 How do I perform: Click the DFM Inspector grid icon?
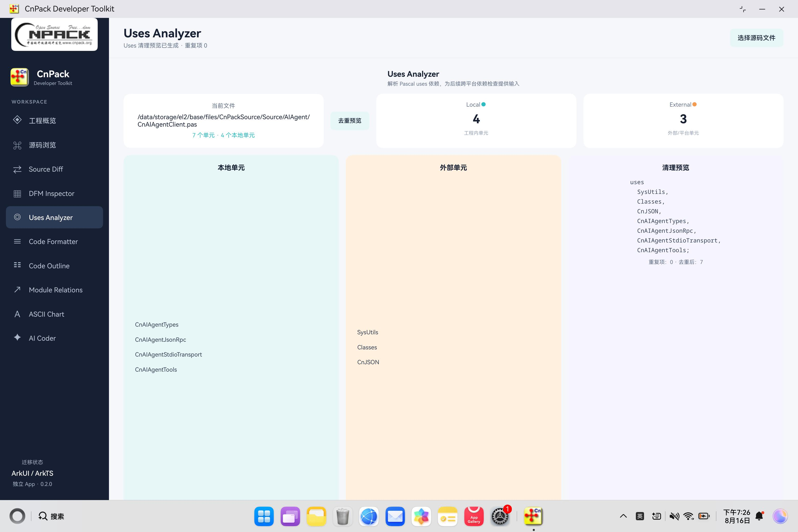point(17,193)
